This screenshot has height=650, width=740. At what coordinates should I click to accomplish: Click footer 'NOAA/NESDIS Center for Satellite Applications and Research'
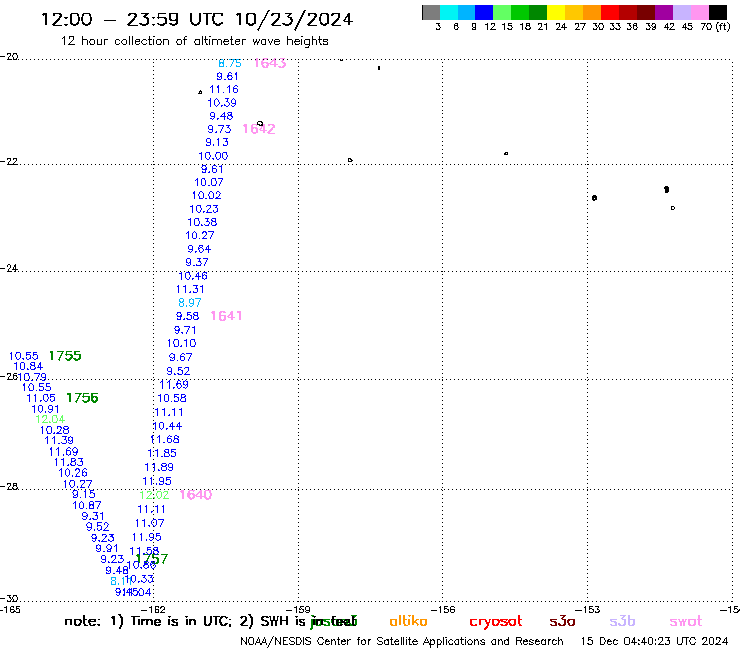(x=402, y=641)
